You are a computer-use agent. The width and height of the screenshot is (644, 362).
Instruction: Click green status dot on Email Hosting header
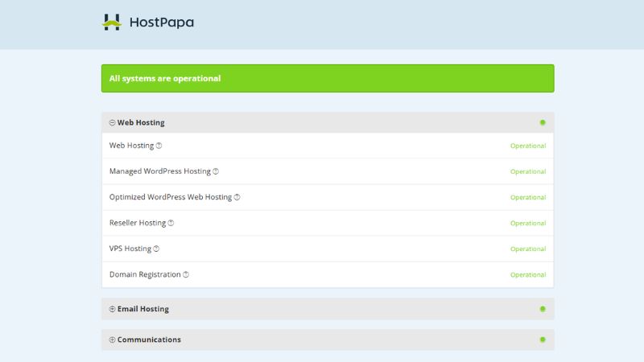point(543,309)
